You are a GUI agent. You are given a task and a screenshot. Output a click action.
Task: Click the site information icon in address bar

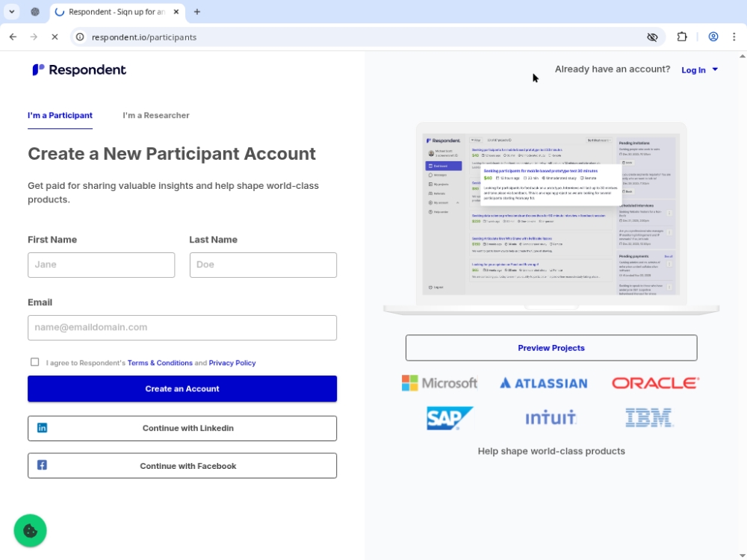[x=80, y=37]
